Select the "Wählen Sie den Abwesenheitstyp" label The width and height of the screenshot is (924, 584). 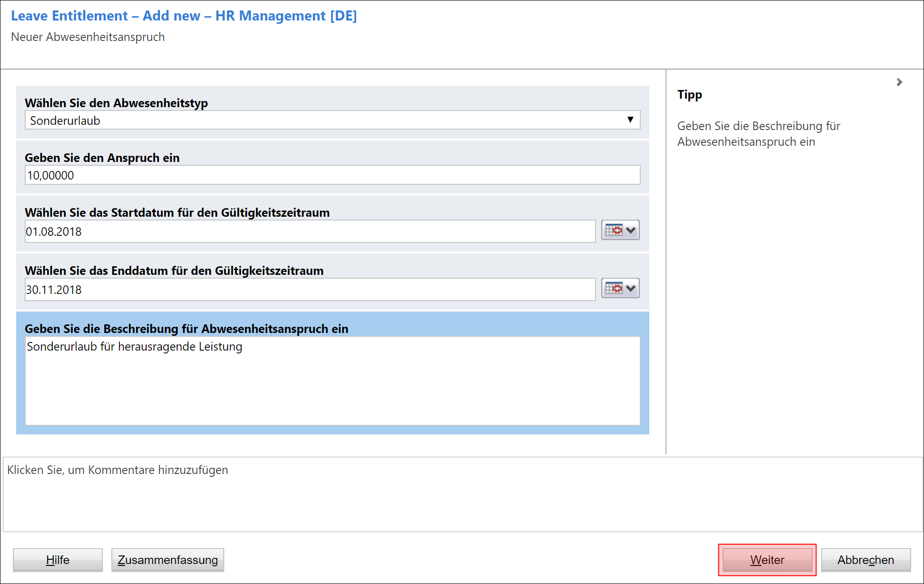click(116, 103)
